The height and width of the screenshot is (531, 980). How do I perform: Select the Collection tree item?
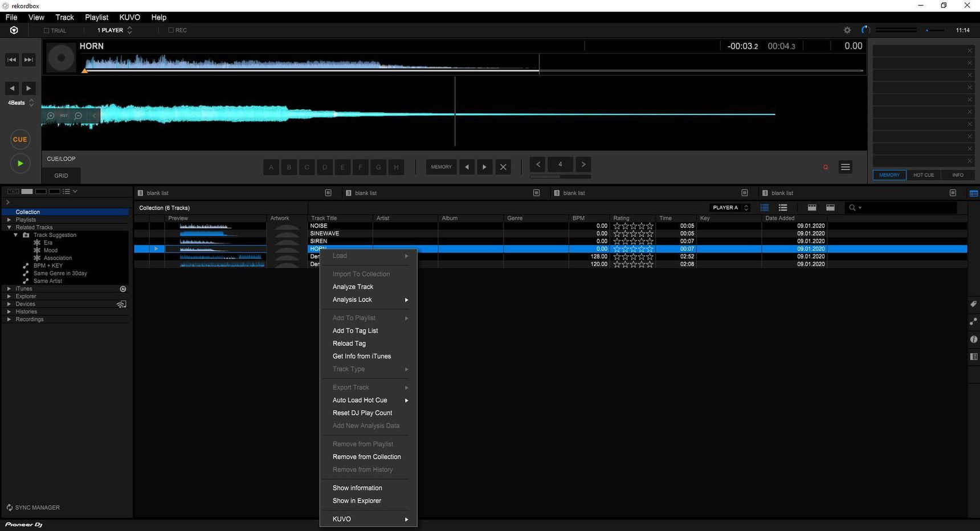click(x=66, y=212)
